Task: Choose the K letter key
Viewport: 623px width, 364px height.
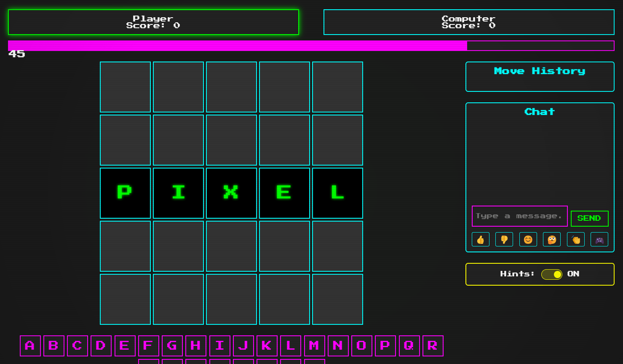Action: pos(267,346)
